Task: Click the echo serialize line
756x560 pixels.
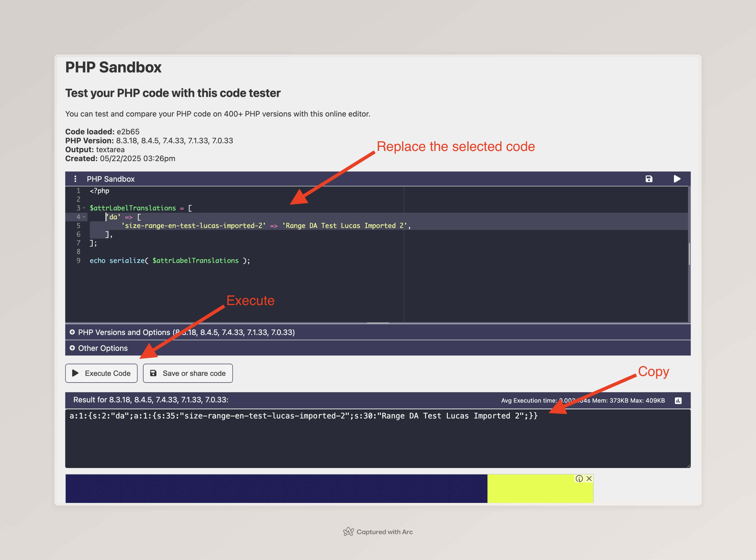Action: (170, 261)
